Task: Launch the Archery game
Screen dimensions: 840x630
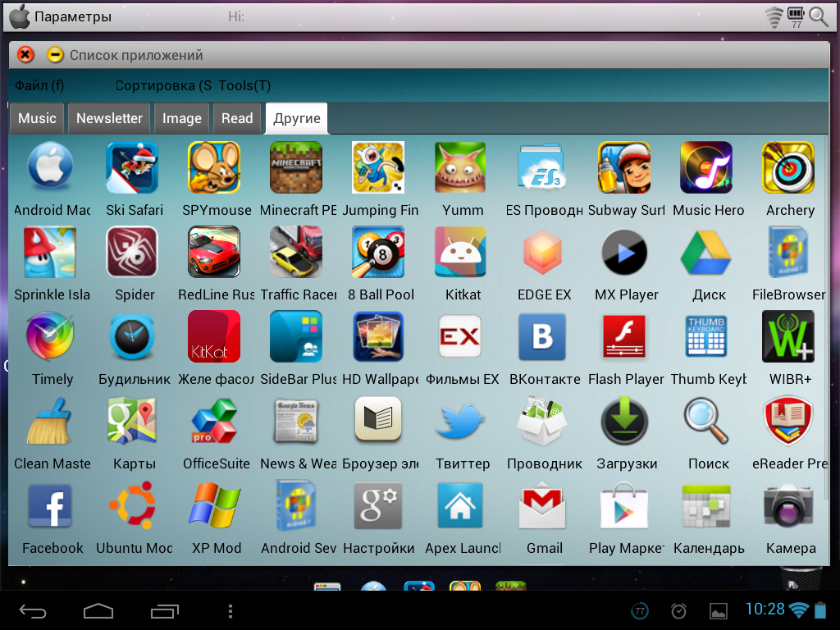Action: [x=788, y=167]
